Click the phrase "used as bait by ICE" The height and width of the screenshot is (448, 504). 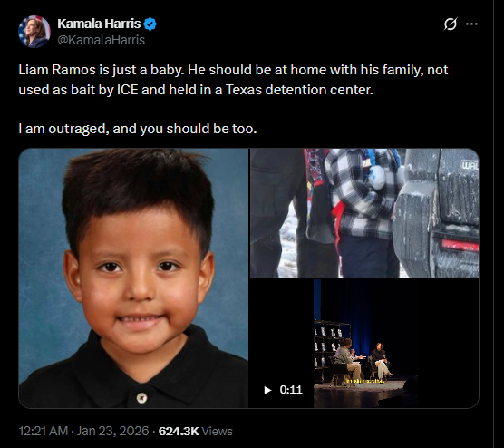(x=78, y=90)
